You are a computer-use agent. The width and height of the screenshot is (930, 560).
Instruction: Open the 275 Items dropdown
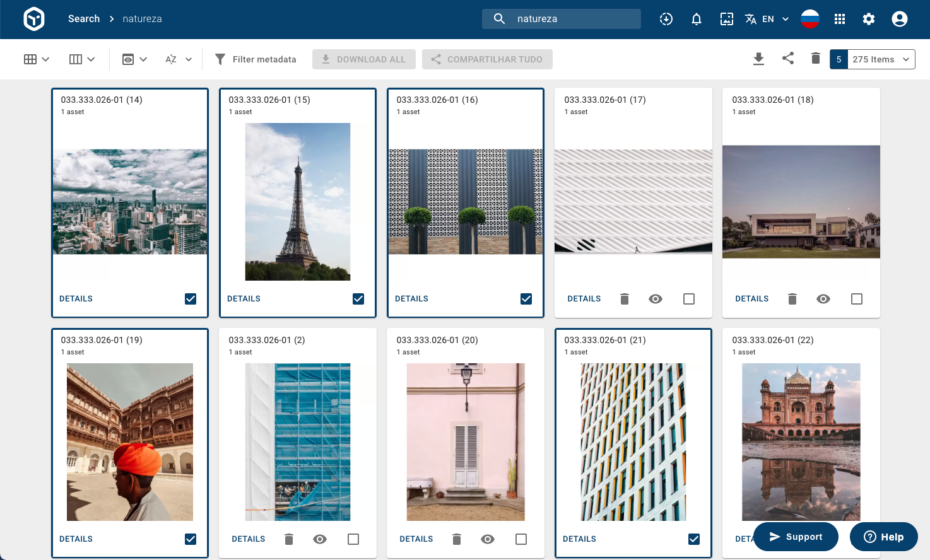(881, 59)
